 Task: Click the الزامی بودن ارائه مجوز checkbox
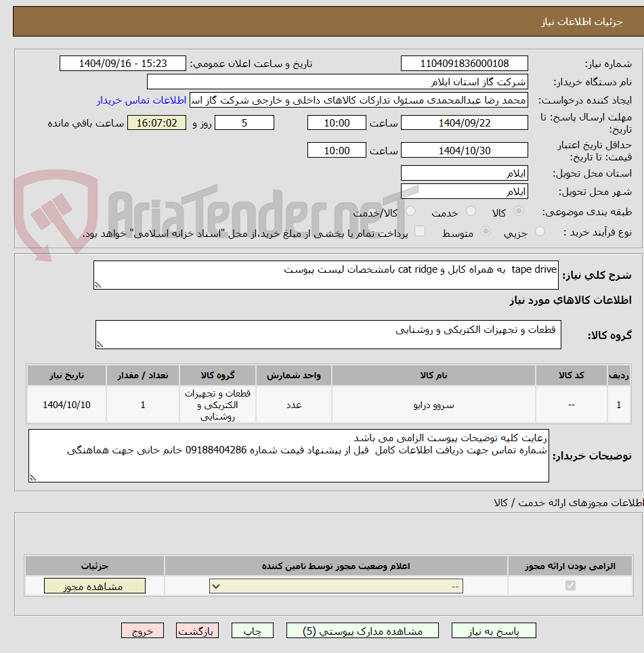click(x=570, y=585)
